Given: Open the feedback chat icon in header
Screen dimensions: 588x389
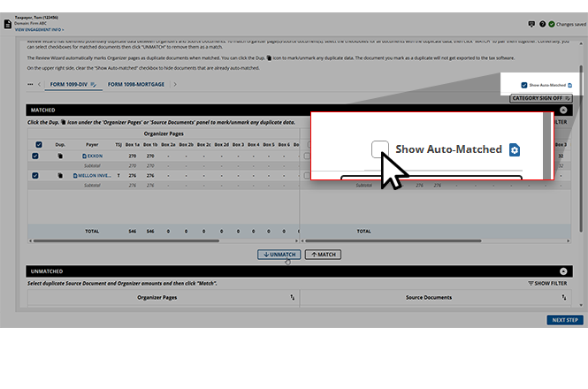Looking at the screenshot, I should [x=531, y=24].
